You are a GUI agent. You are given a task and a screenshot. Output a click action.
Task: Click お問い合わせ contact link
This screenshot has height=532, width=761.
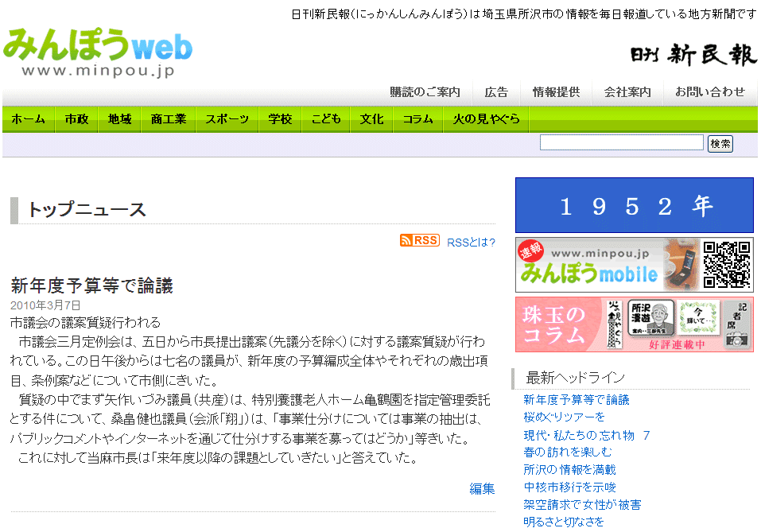pyautogui.click(x=710, y=92)
